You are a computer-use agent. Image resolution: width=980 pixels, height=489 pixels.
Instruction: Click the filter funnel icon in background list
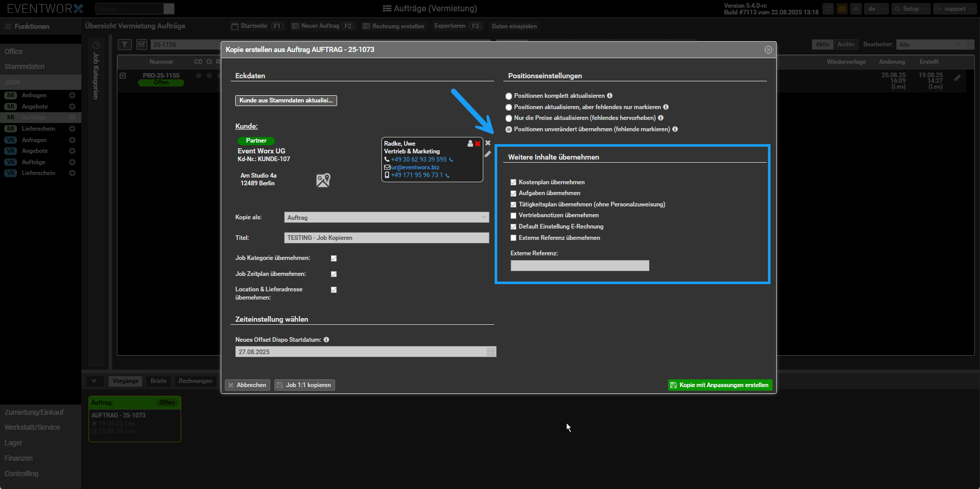tap(125, 44)
